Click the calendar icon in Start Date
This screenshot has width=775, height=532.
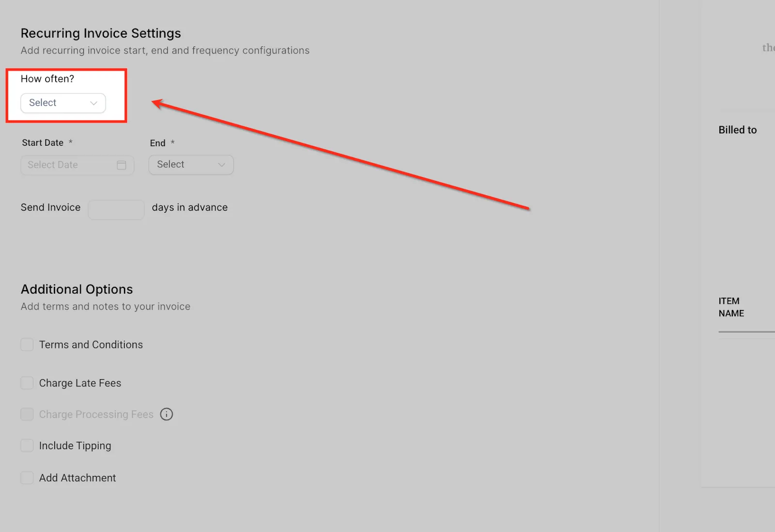coord(122,165)
